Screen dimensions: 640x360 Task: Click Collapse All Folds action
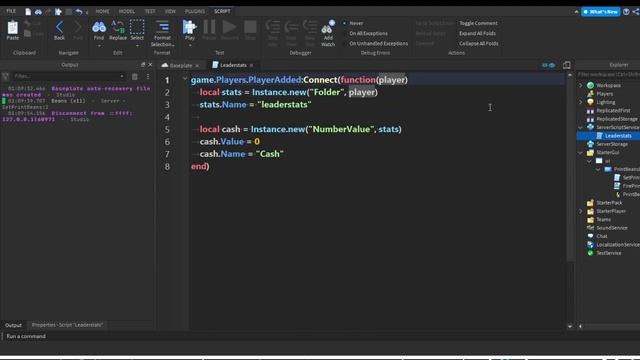pos(478,43)
